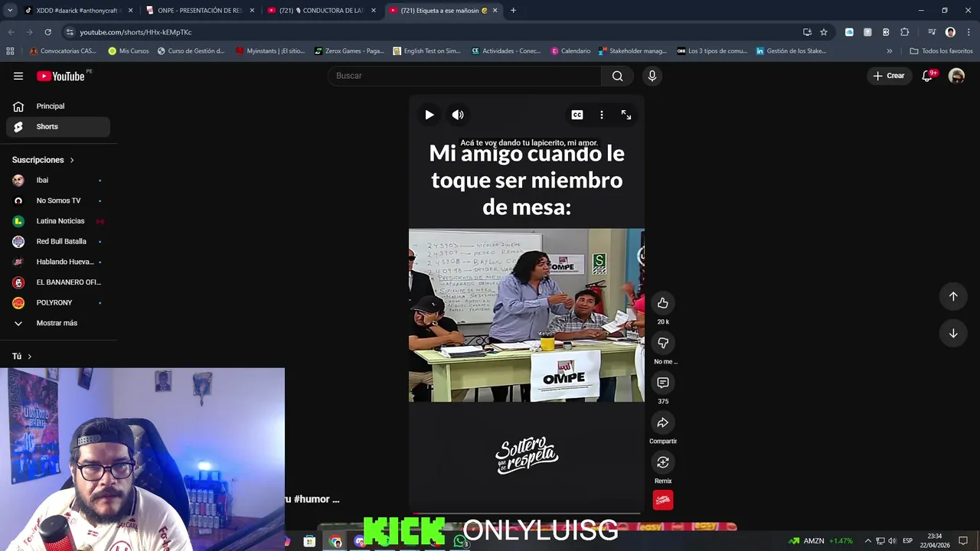Go to the next Short with down arrow

pyautogui.click(x=953, y=333)
